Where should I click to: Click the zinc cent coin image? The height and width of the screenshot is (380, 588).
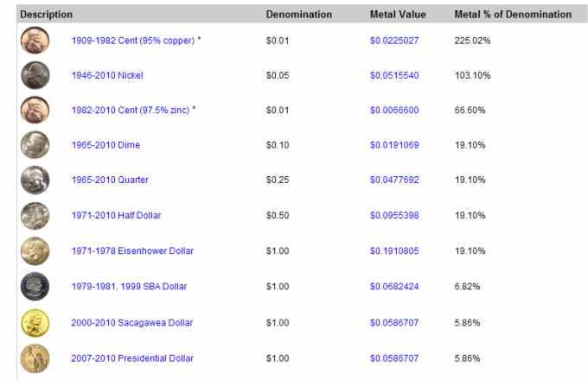[x=35, y=110]
